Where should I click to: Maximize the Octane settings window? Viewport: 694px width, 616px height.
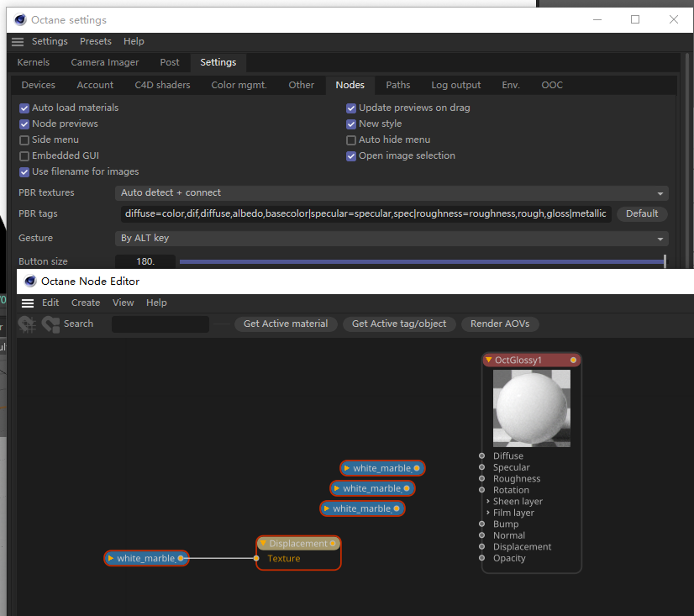[x=635, y=19]
